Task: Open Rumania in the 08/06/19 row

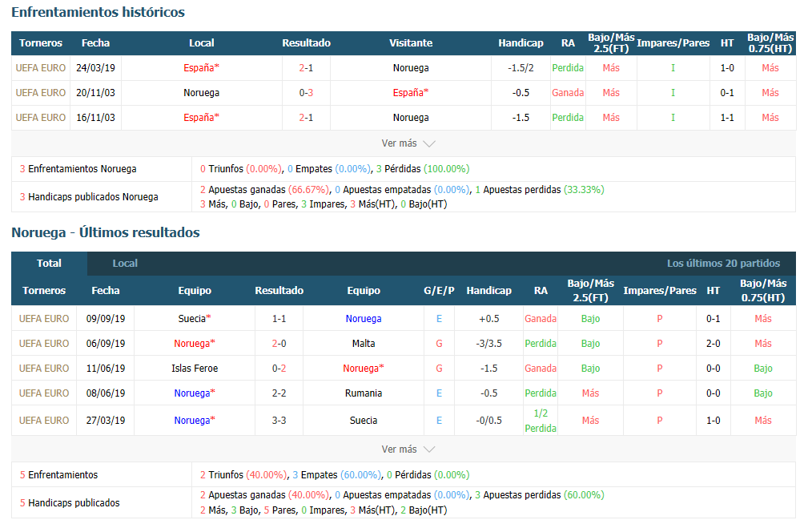Action: point(364,393)
